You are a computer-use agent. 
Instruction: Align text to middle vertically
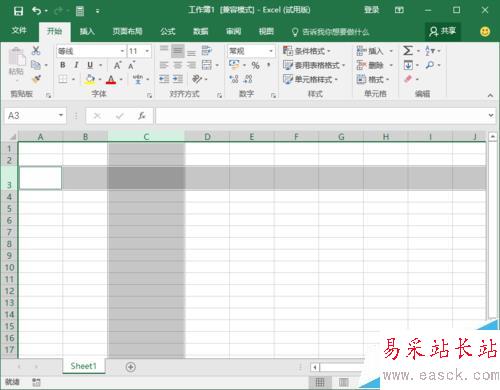tap(178, 51)
